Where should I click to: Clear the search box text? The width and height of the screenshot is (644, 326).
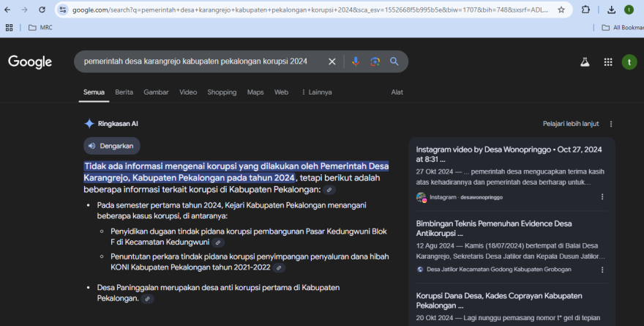pyautogui.click(x=332, y=62)
